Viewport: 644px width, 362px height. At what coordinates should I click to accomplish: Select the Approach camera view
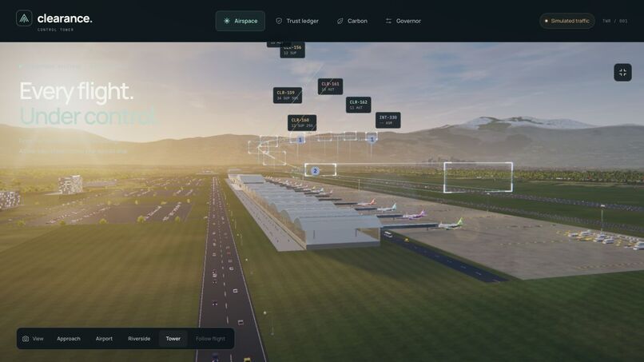point(69,339)
